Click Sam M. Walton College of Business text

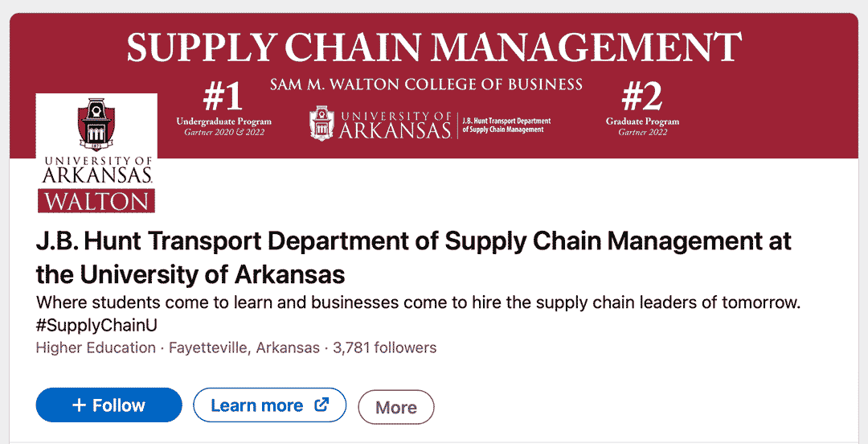[x=426, y=84]
